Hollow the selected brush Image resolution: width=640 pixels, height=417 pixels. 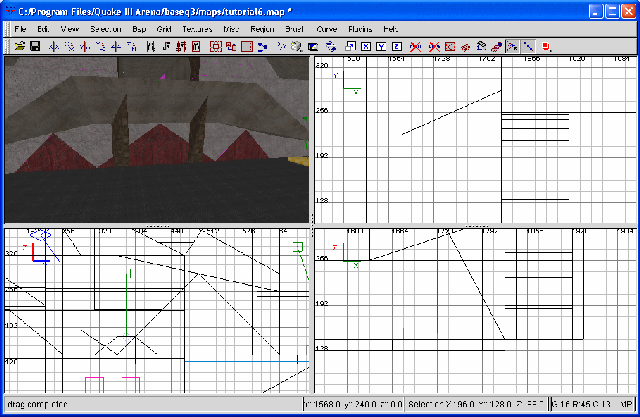[x=216, y=47]
